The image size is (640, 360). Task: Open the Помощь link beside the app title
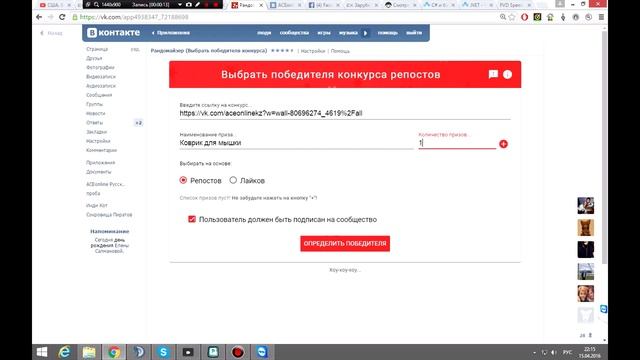[x=340, y=51]
